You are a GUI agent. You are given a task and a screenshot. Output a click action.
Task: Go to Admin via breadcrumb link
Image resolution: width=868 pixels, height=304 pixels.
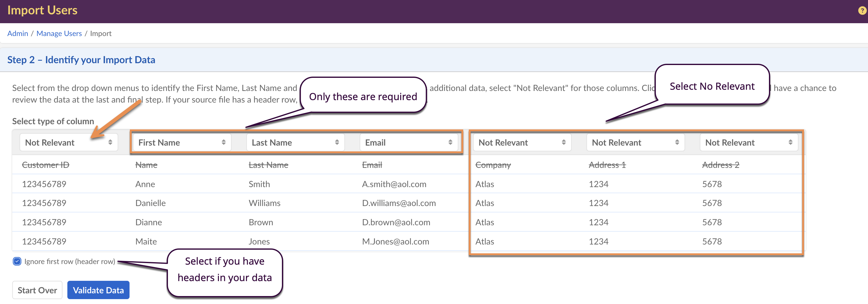(x=17, y=33)
